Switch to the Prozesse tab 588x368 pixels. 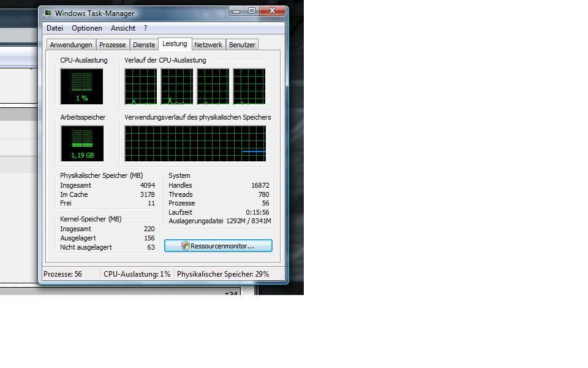[x=113, y=45]
